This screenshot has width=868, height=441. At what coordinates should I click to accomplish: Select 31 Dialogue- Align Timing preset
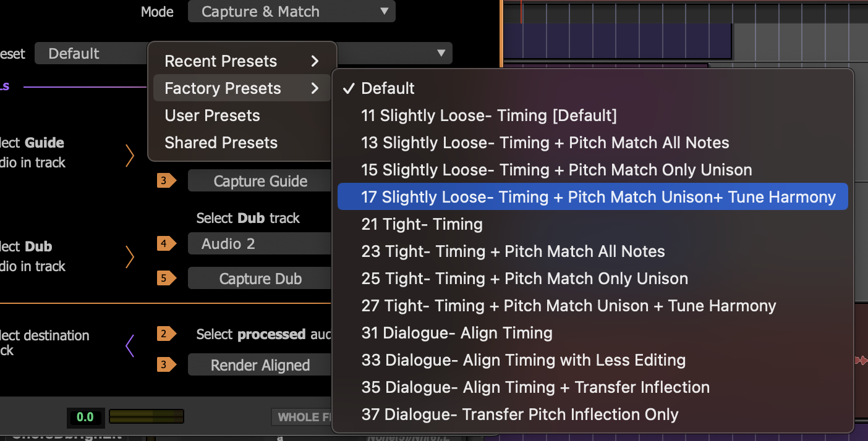(456, 333)
